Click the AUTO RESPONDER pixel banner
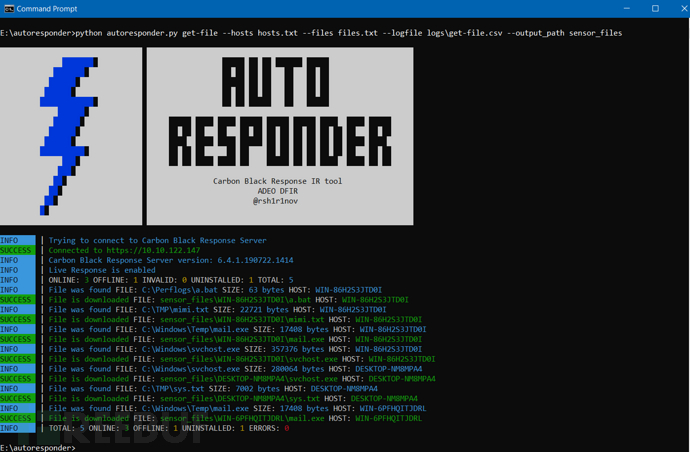Viewport: 690px width, 452px height. coord(280,111)
